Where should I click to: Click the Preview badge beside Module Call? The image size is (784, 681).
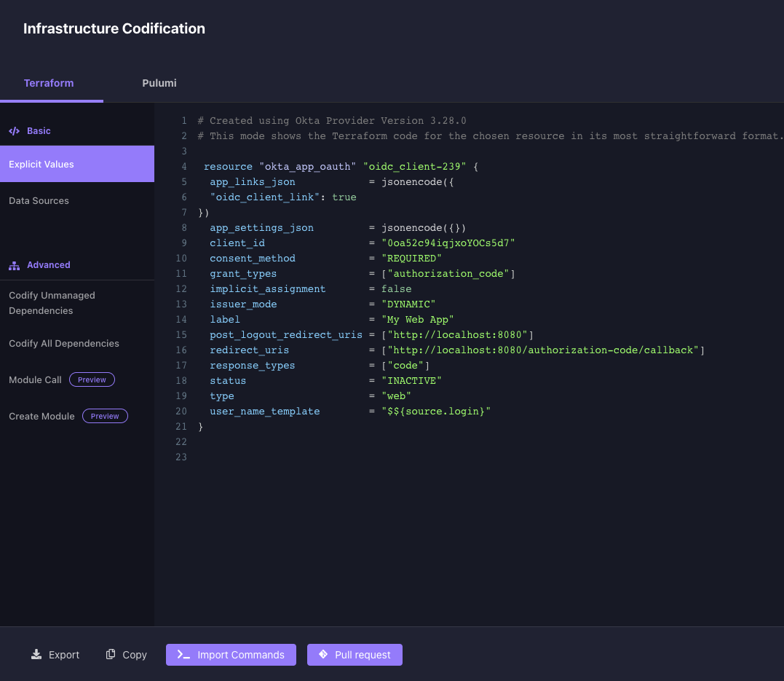coord(92,379)
